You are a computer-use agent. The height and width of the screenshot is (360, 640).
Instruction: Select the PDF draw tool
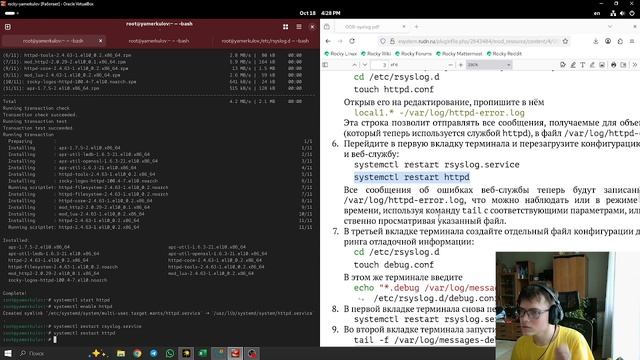592,65
